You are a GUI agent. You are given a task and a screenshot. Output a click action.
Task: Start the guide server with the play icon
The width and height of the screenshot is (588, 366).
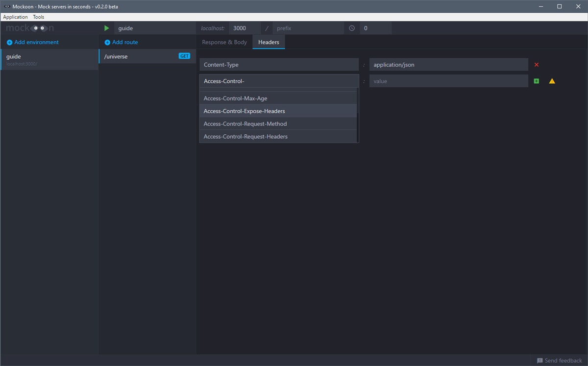click(x=107, y=28)
